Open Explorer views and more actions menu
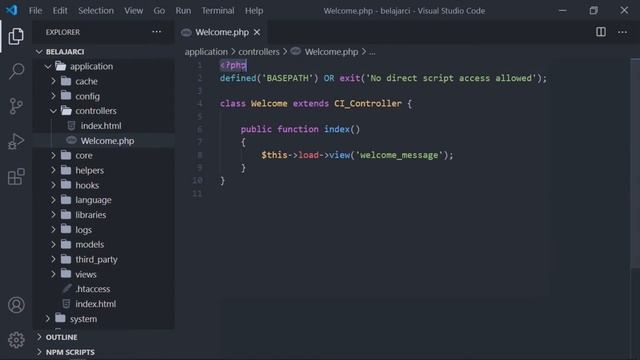Viewport: 640px width, 360px height. tap(156, 32)
